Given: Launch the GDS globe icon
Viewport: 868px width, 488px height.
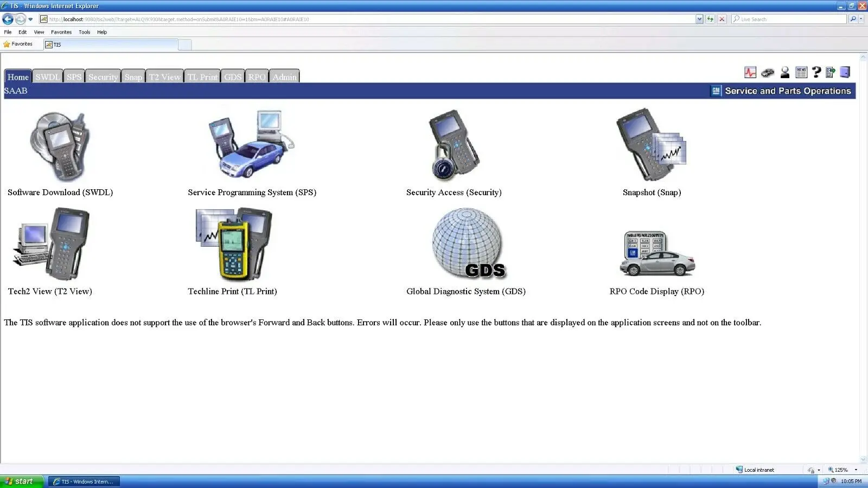Looking at the screenshot, I should 468,243.
